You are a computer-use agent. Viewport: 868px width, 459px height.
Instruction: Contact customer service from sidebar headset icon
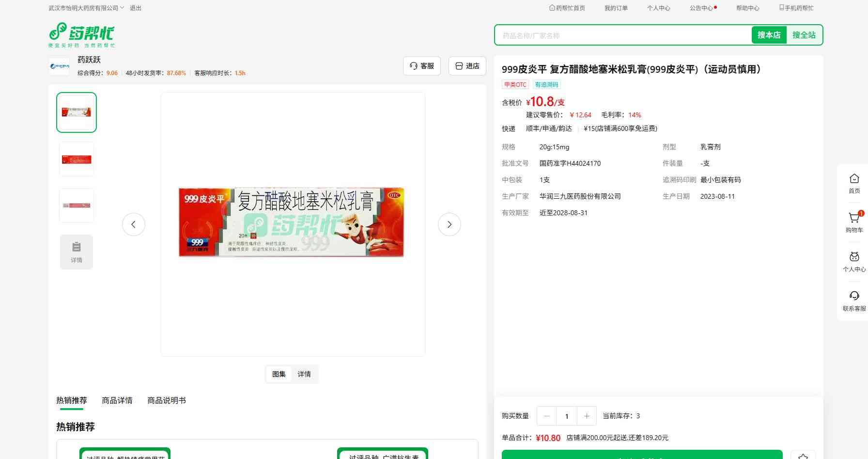pos(854,301)
